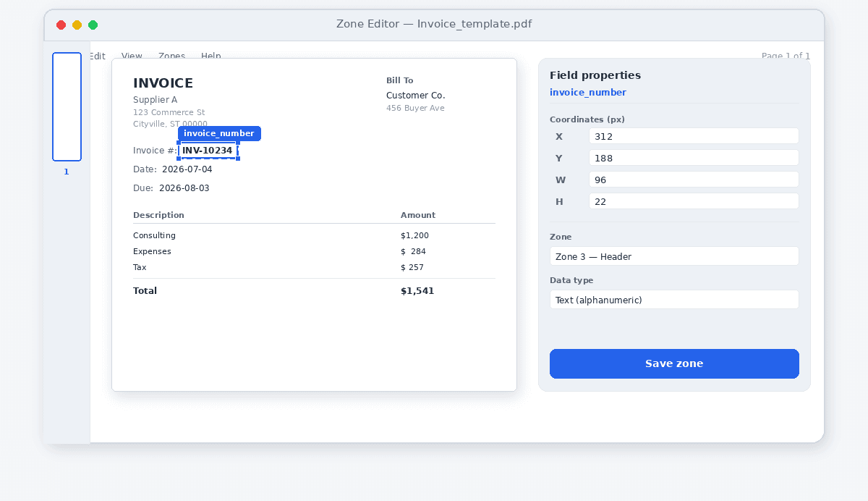Screen dimensions: 868x501
Task: Open the Zones menu
Action: [171, 56]
